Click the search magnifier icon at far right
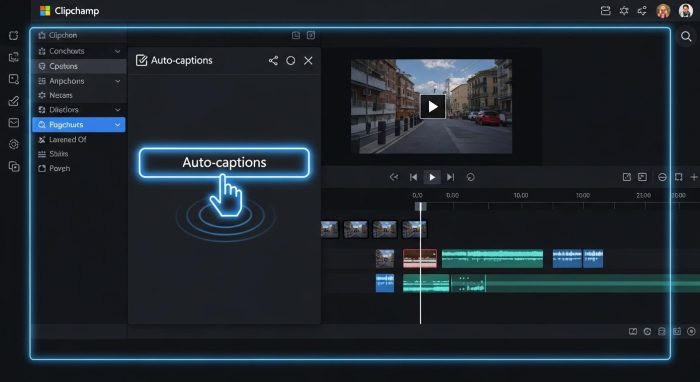700x382 pixels. click(x=686, y=36)
